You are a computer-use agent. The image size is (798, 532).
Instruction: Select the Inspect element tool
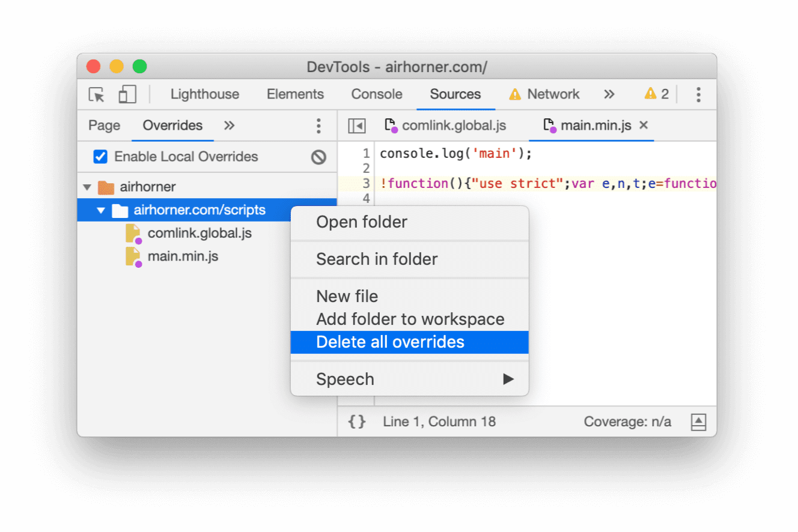pyautogui.click(x=96, y=94)
